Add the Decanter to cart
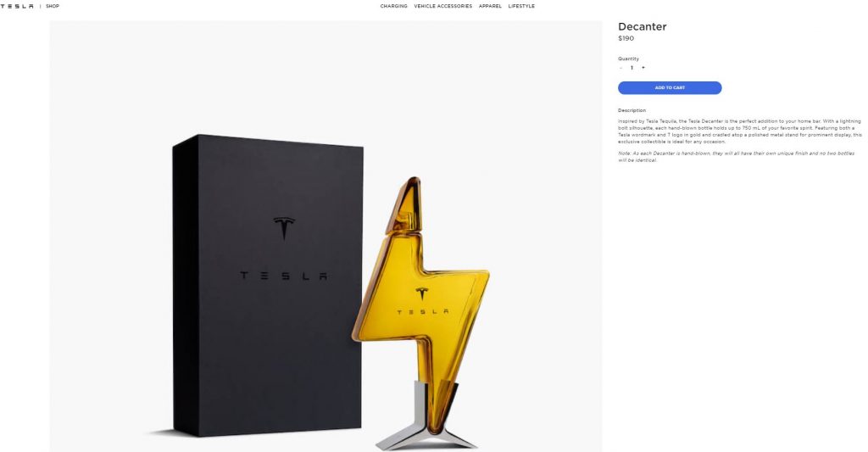868x452 pixels. [670, 87]
